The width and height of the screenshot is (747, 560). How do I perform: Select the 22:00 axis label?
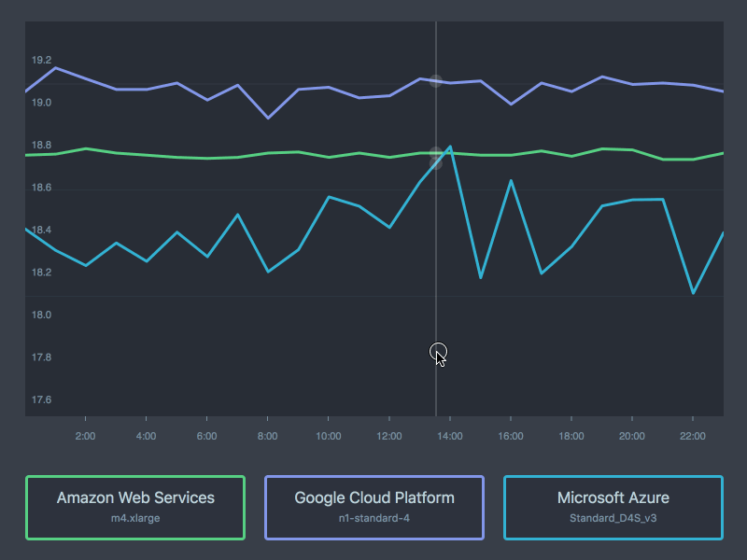(693, 436)
